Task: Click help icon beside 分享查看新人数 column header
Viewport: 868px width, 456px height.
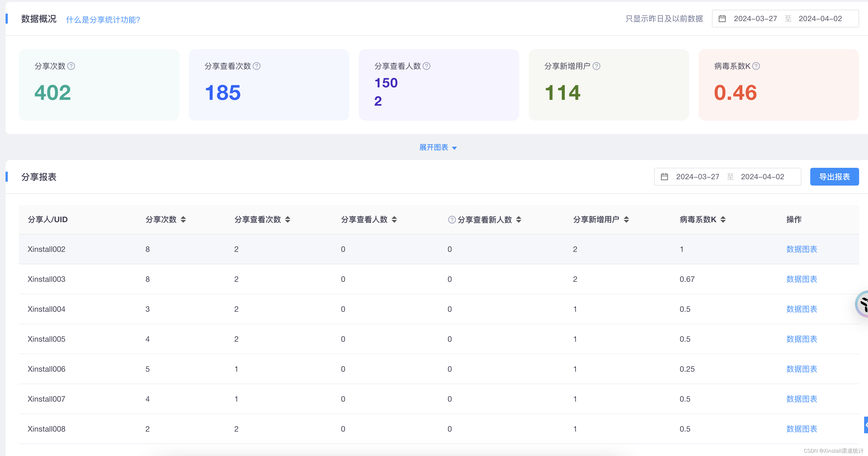Action: click(x=451, y=220)
